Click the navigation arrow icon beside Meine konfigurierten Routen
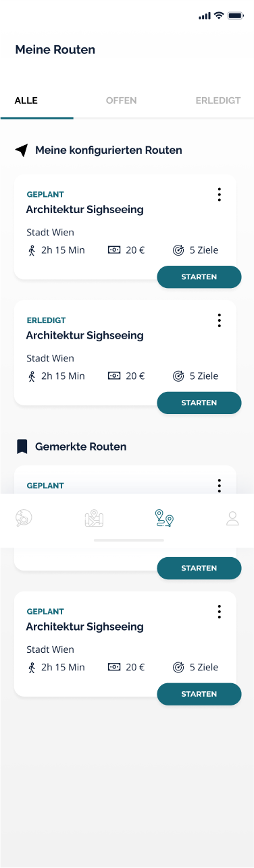The height and width of the screenshot is (868, 254). [22, 150]
